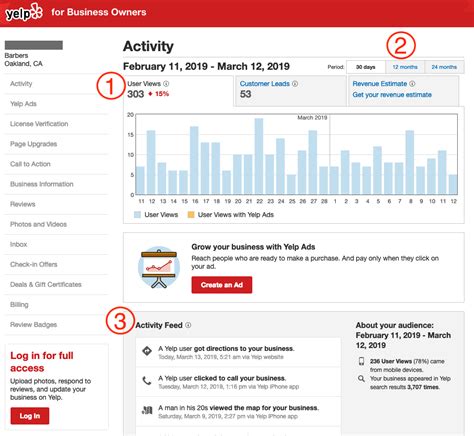Click the February 11, 2019 - March 12, 2019 heading
Viewport: 474px width, 436px height.
tap(206, 66)
